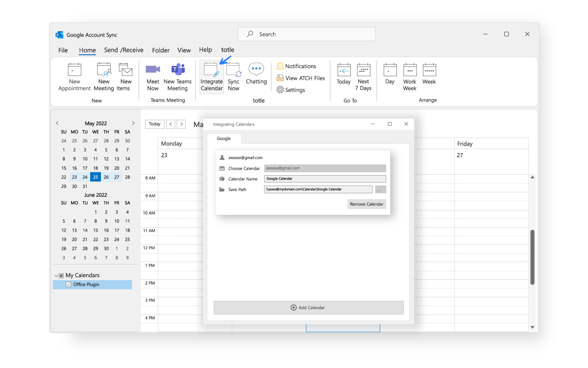This screenshot has width=588, height=368.
Task: Click the Search box in title bar
Action: pos(307,34)
